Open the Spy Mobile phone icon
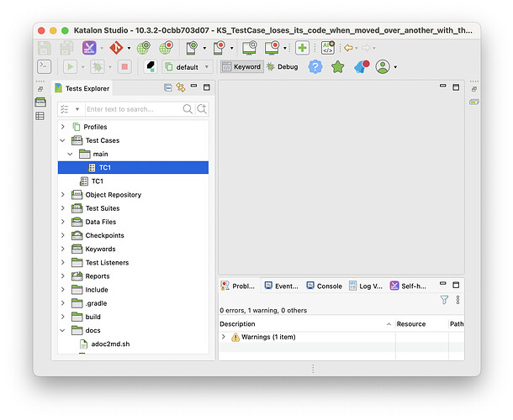This screenshot has height=420, width=513. 192,48
